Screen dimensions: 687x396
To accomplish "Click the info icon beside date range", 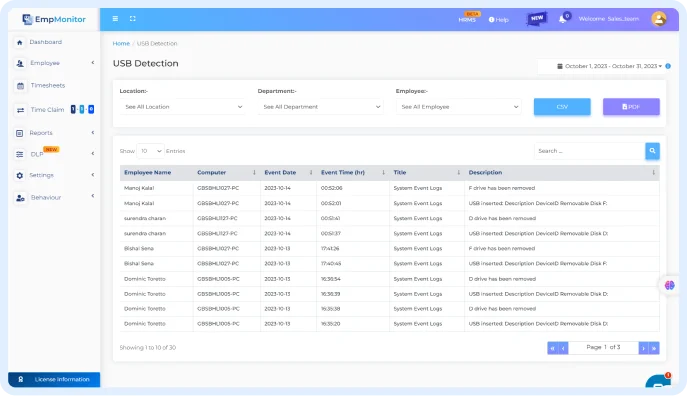I will click(668, 66).
